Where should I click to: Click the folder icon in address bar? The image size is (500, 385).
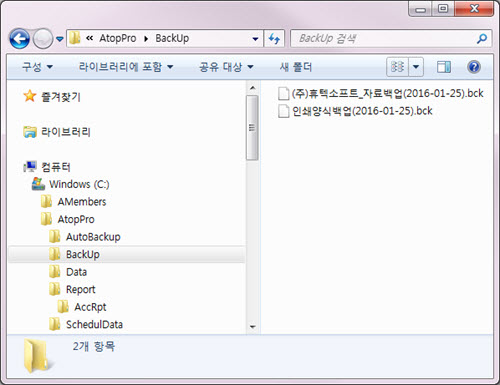pyautogui.click(x=75, y=38)
